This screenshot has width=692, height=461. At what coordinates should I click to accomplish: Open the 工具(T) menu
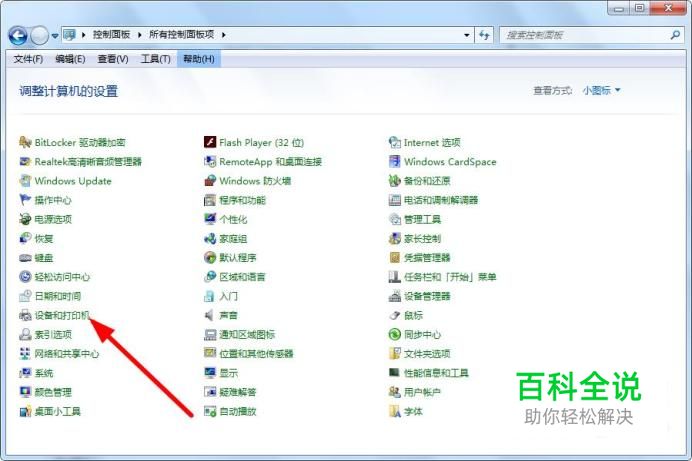[155, 59]
